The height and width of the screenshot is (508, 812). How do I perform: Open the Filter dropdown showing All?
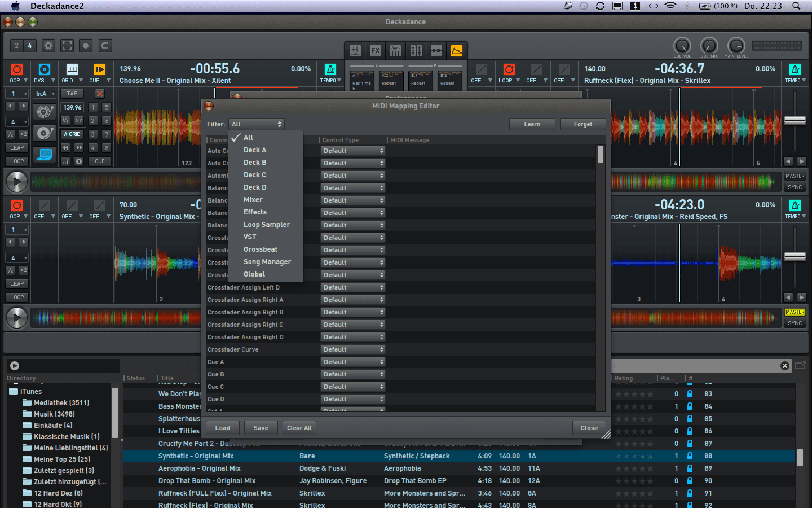coord(256,124)
